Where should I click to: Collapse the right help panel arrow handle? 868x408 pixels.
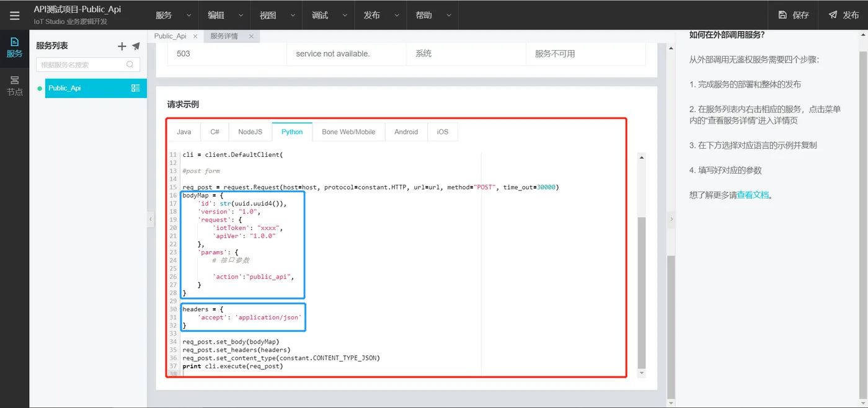tap(671, 219)
